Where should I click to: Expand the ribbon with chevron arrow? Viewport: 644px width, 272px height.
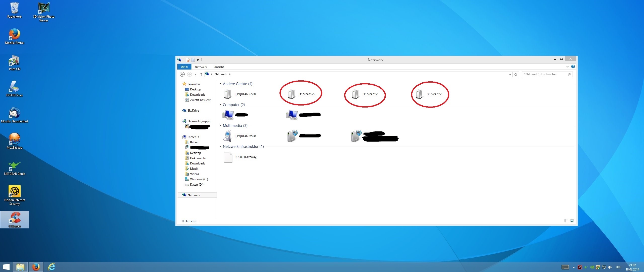tap(567, 67)
